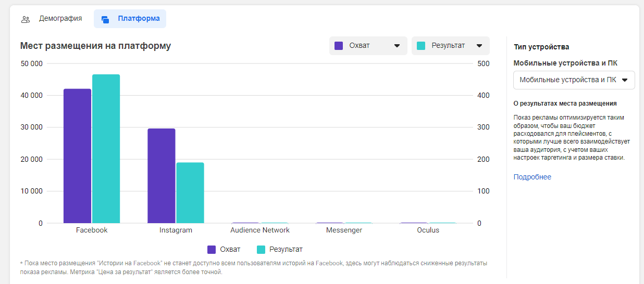Viewport: 644px width, 284px height.
Task: Click the Messenger axis label
Action: click(344, 230)
